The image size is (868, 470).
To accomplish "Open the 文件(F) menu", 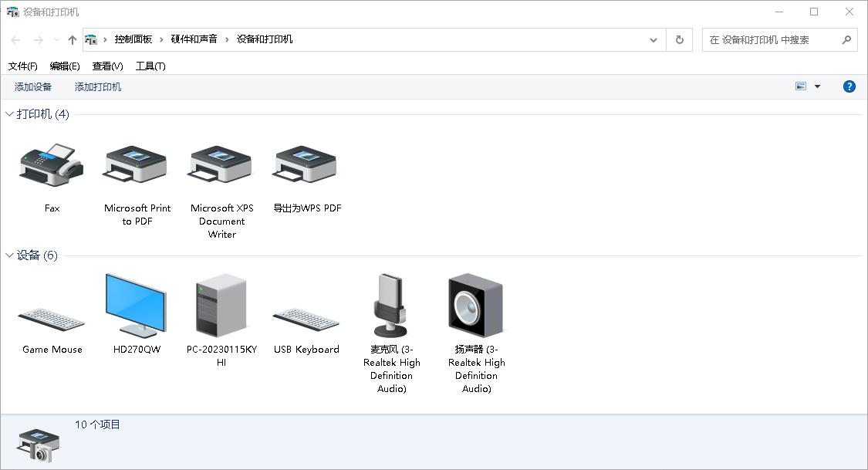I will [22, 66].
